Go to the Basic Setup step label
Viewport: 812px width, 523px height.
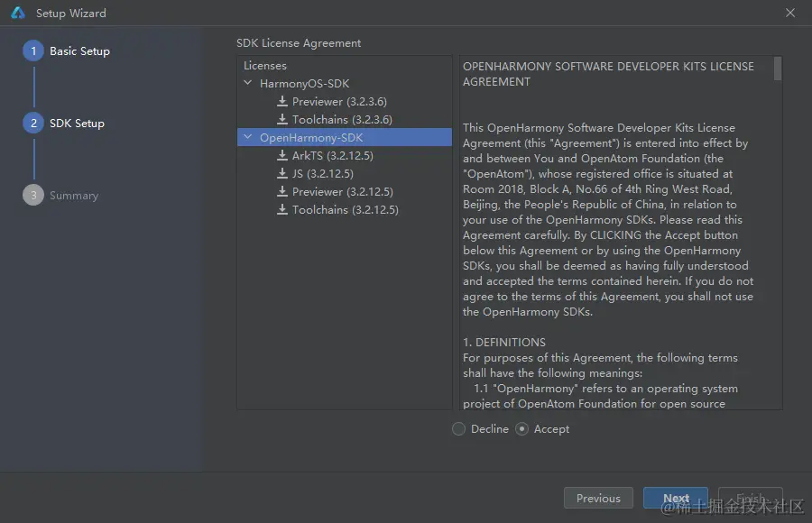pos(79,51)
